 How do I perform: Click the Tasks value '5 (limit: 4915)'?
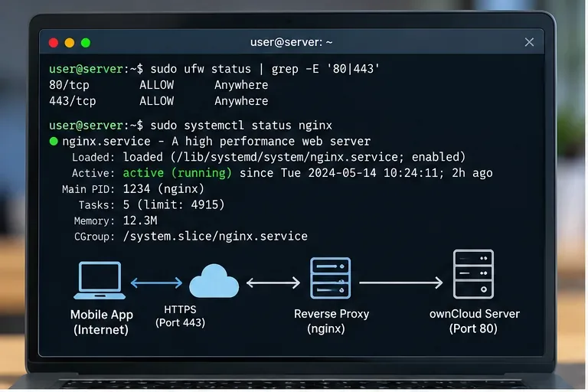[174, 205]
